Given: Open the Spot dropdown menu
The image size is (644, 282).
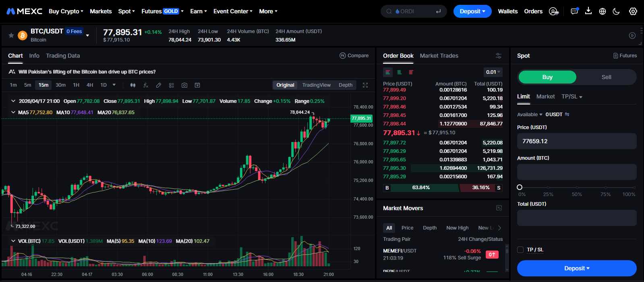Looking at the screenshot, I should tap(126, 11).
